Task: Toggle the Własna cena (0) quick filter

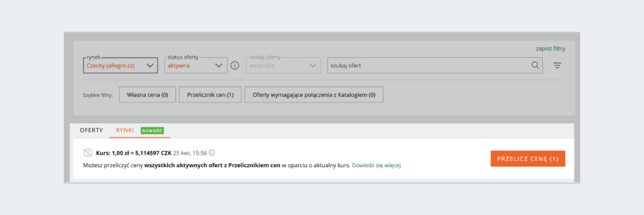Action: (147, 95)
